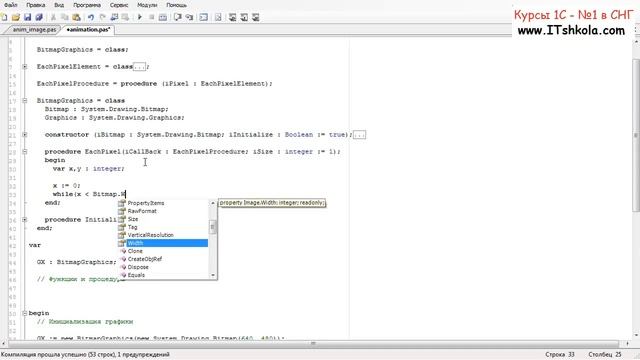640x360 pixels.
Task: Click the first of three rightmost toolbar icons
Action: [x=232, y=17]
